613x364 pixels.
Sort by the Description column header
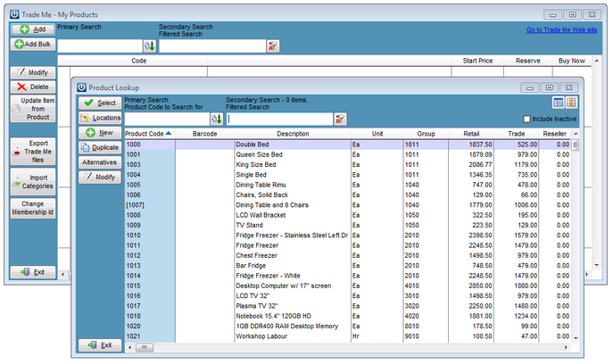293,134
